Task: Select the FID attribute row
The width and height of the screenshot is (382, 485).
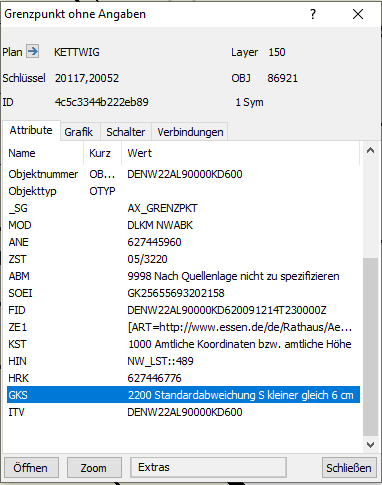Action: point(183,310)
